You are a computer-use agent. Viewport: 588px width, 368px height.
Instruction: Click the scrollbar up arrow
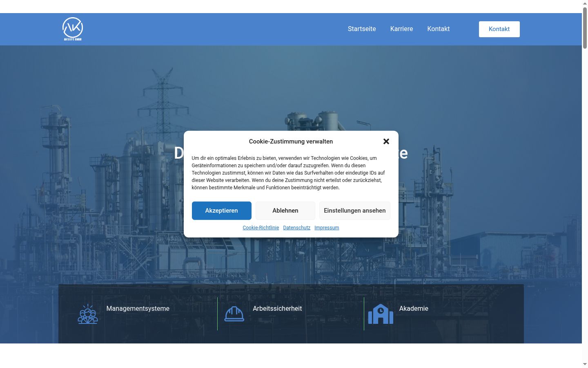click(x=585, y=3)
